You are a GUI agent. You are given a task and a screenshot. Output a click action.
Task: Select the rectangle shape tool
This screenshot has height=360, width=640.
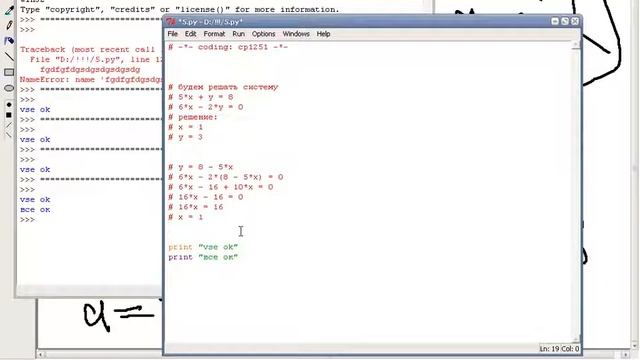click(x=9, y=73)
